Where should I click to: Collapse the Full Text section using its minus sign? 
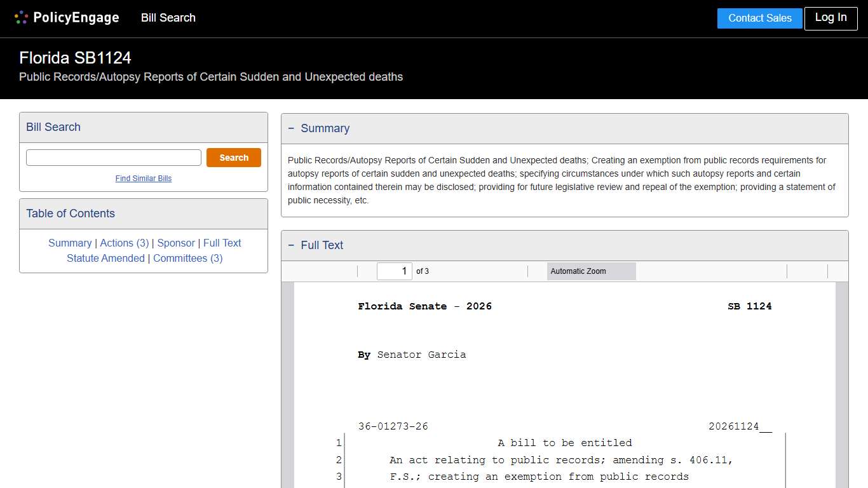pyautogui.click(x=291, y=245)
